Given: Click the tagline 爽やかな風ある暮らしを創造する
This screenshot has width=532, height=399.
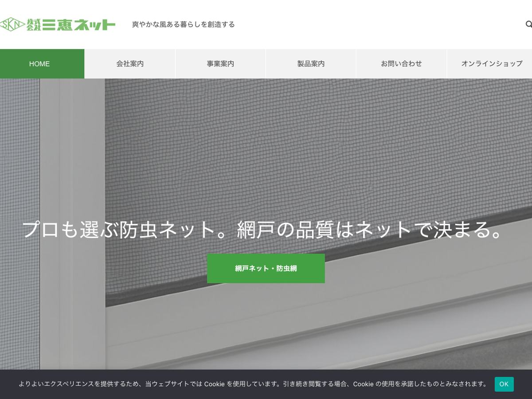Looking at the screenshot, I should (183, 24).
